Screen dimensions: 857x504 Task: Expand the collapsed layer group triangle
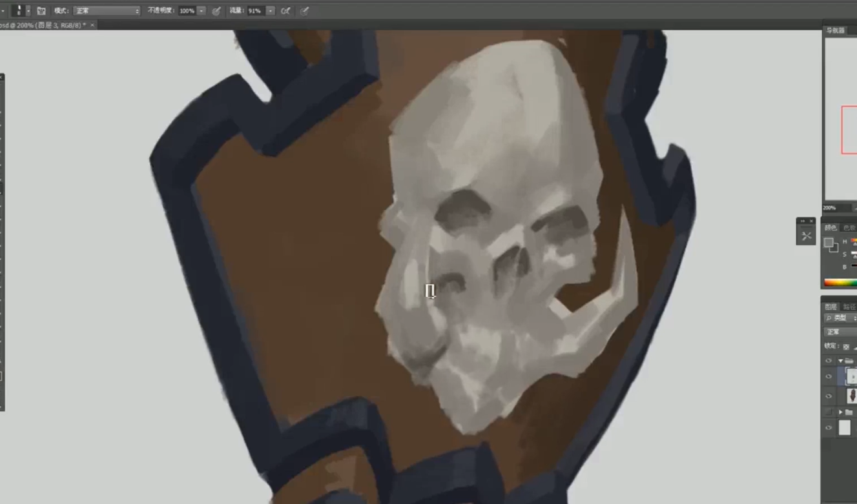(x=840, y=412)
